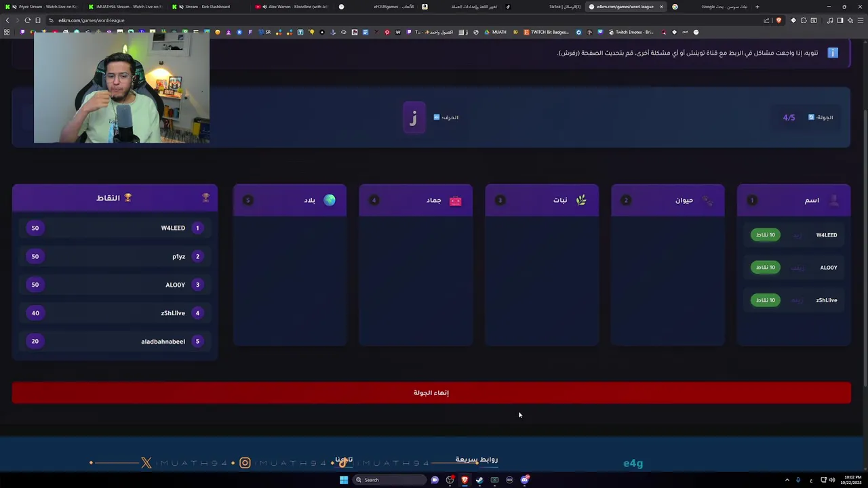
Task: Open the Instagram footer icon
Action: pyautogui.click(x=245, y=463)
